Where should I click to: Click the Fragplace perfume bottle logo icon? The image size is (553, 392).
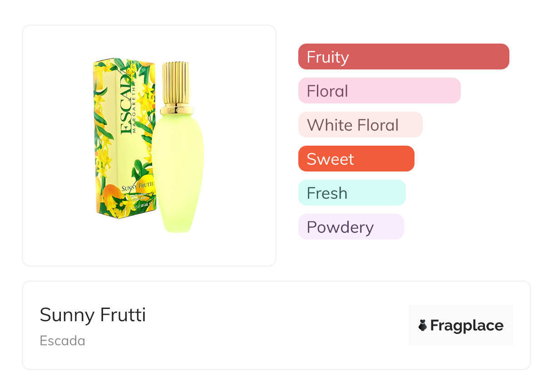coord(423,325)
